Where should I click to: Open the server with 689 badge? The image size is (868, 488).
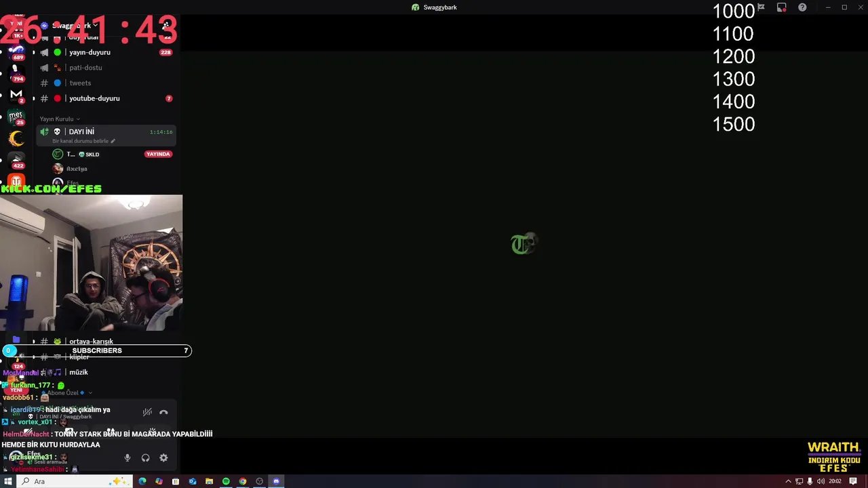tap(17, 50)
